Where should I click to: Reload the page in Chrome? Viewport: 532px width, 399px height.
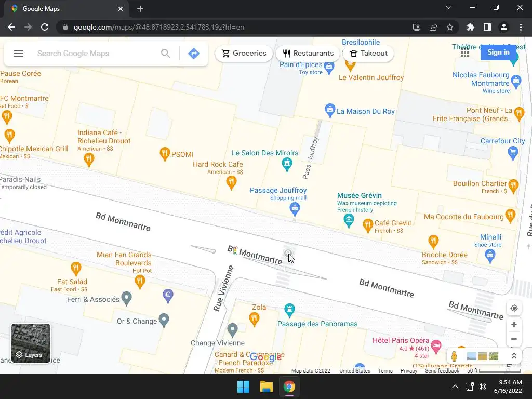point(45,27)
